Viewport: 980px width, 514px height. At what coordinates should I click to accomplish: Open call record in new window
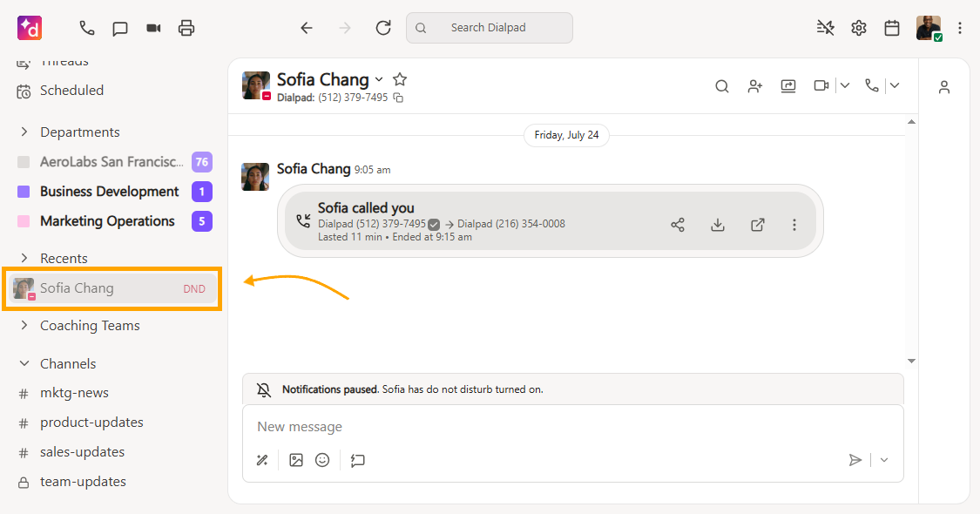(x=758, y=225)
